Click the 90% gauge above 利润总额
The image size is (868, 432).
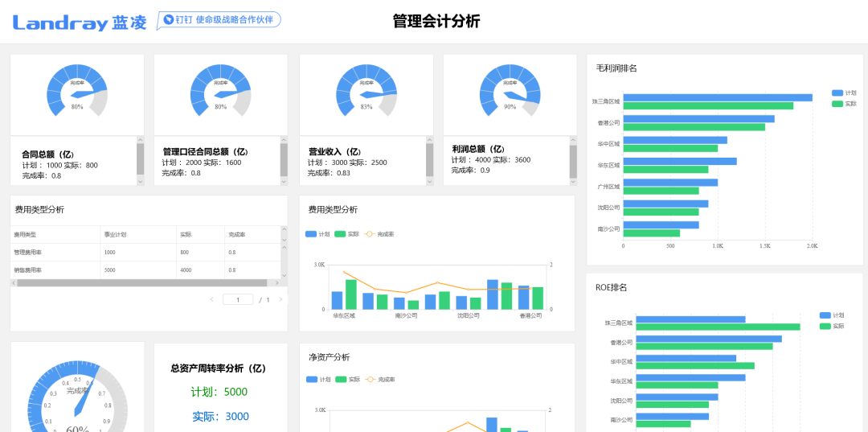[x=510, y=90]
